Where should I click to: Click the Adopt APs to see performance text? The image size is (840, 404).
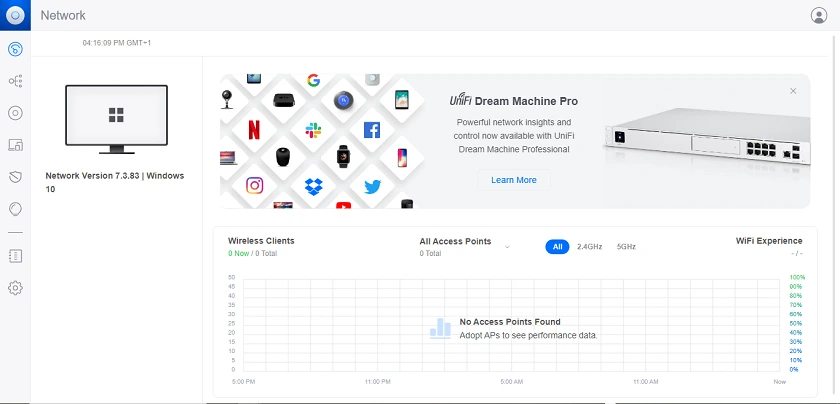(x=528, y=335)
